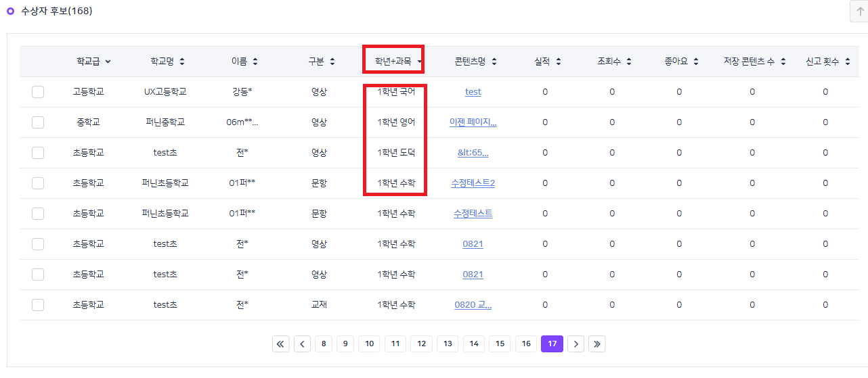868x378 pixels.
Task: Check the UX고등학교 row checkbox
Action: click(x=38, y=92)
